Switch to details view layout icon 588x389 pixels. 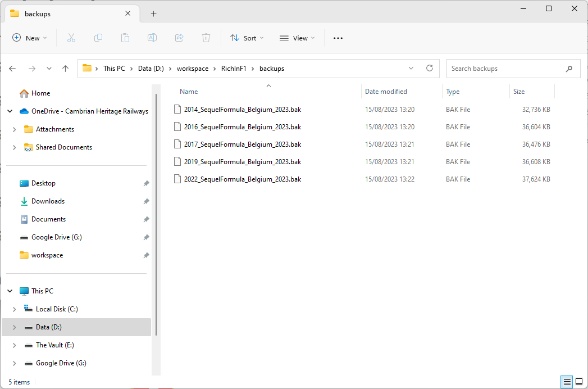coord(567,382)
